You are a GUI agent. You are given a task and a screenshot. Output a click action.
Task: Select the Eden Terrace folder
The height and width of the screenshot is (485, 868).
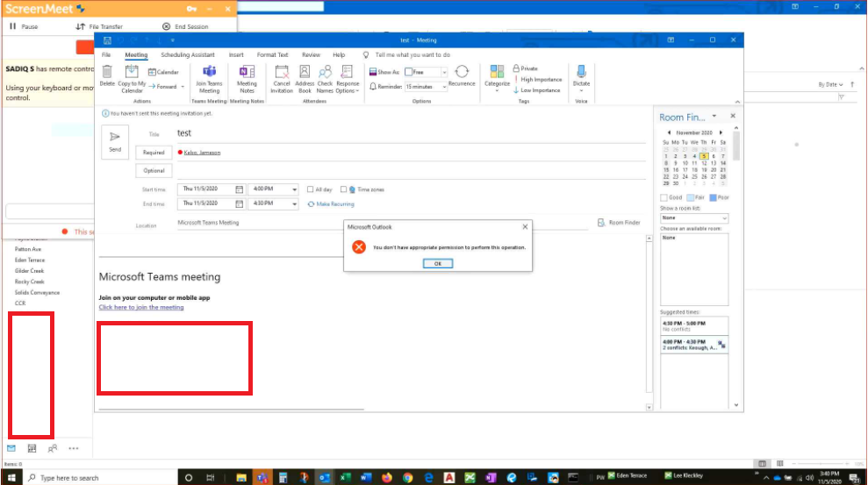[30, 260]
